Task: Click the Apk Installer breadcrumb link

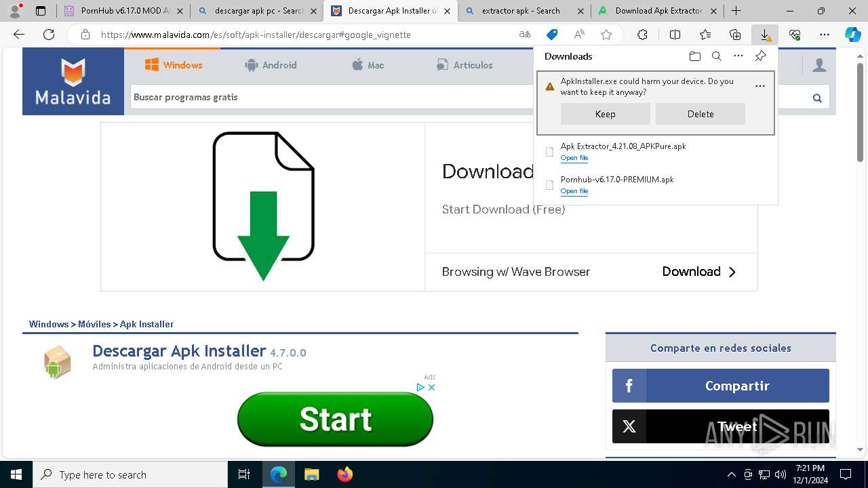Action: (146, 324)
